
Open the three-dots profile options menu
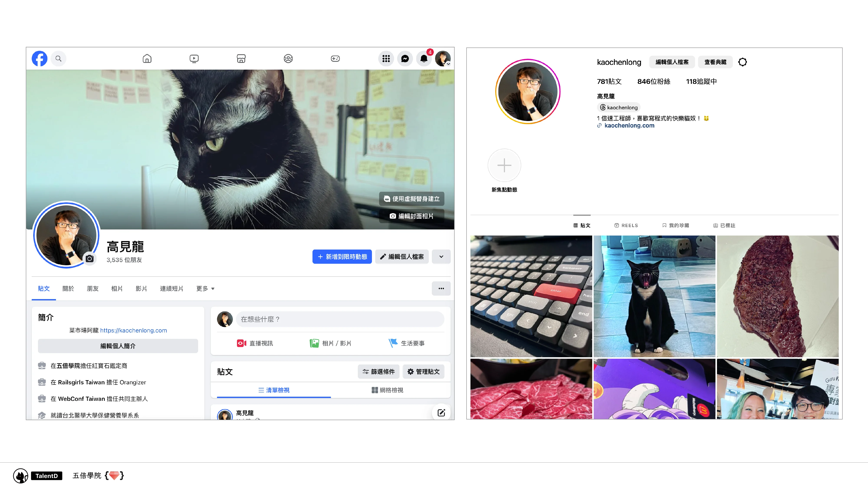point(441,289)
